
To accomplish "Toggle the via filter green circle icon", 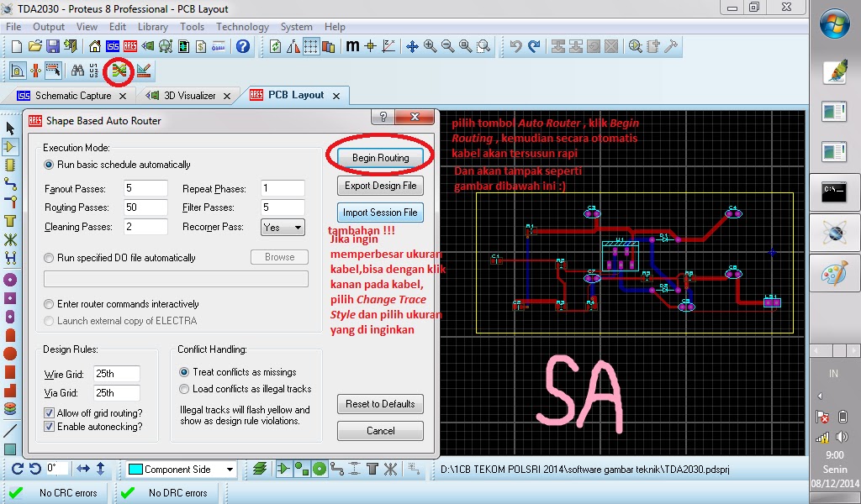I will point(320,469).
